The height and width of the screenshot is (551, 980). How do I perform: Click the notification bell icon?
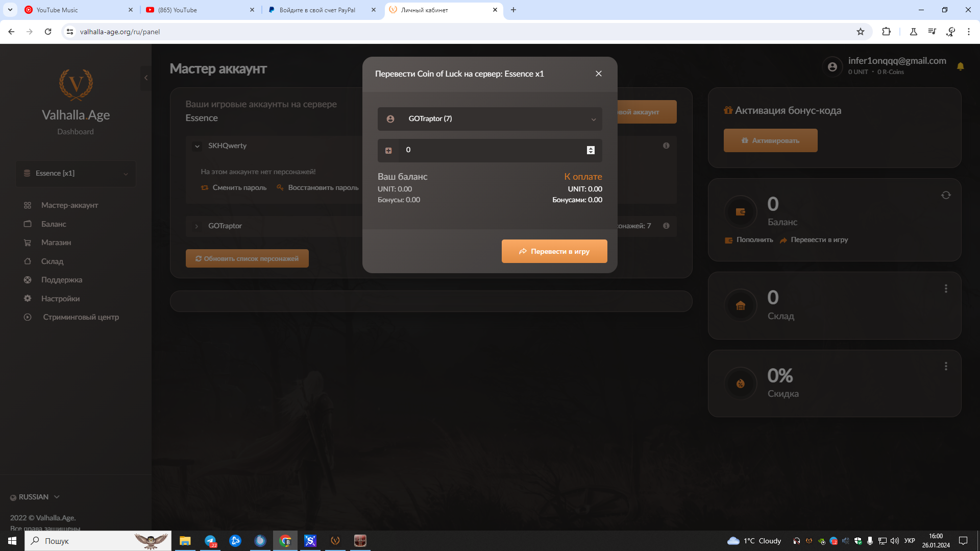pos(960,66)
